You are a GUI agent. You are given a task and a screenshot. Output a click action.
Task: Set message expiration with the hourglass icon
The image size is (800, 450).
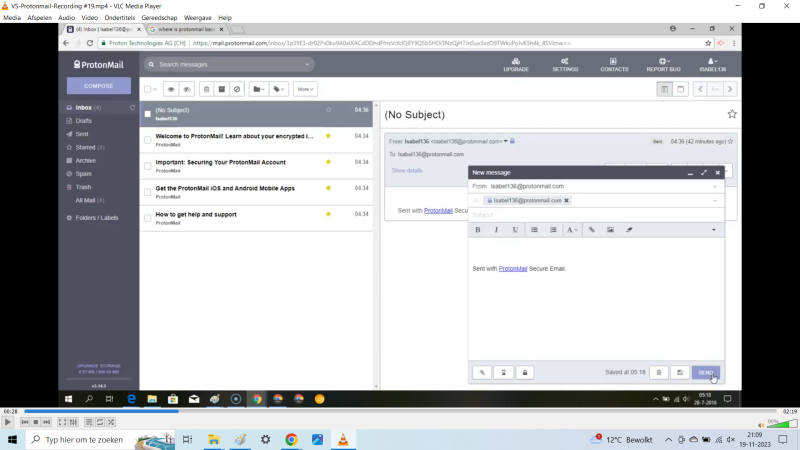click(x=503, y=372)
